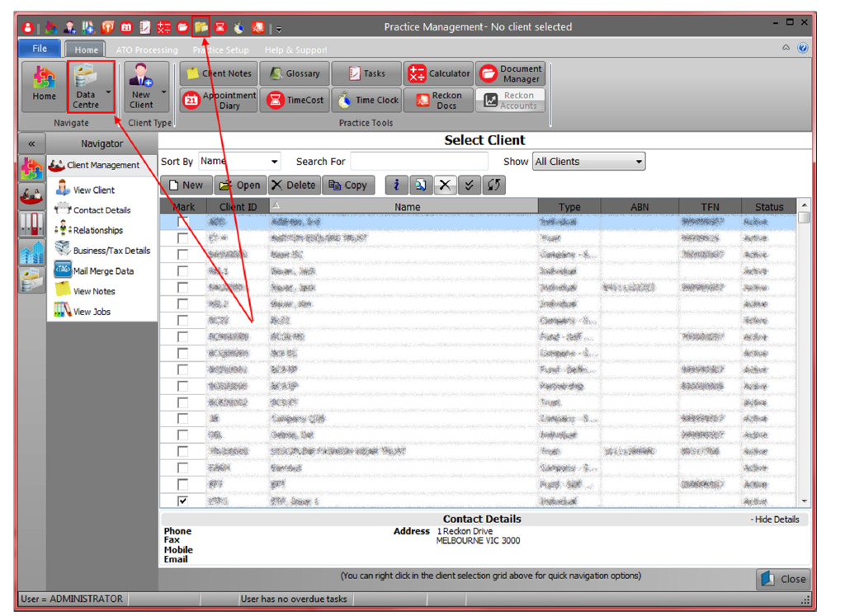Click in the Search For input field
Image resolution: width=845 pixels, height=616 pixels.
[x=419, y=162]
